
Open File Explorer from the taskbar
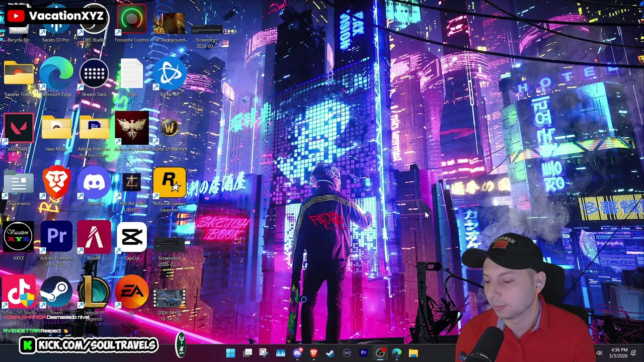pos(414,353)
